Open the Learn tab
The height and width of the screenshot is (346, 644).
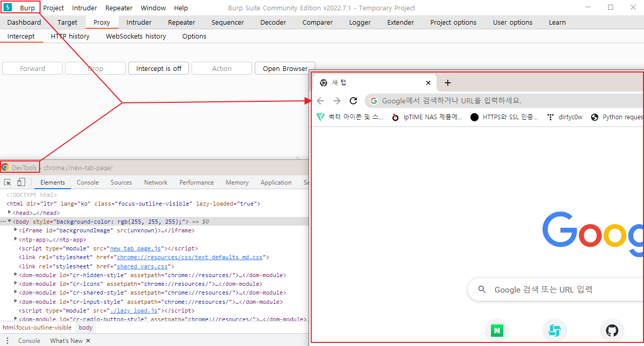click(557, 22)
